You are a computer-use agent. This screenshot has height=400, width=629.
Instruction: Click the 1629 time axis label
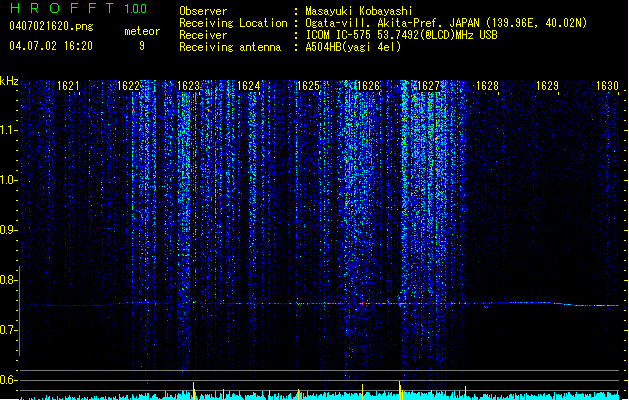point(548,86)
